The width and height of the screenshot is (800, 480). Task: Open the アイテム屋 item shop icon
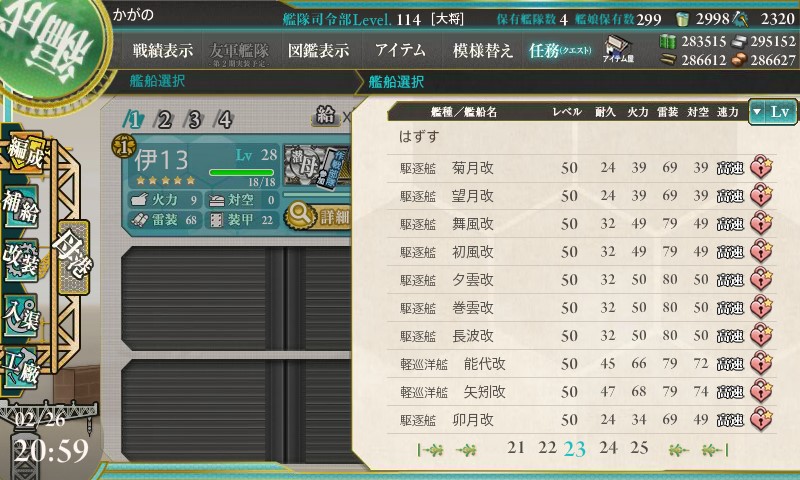point(617,49)
